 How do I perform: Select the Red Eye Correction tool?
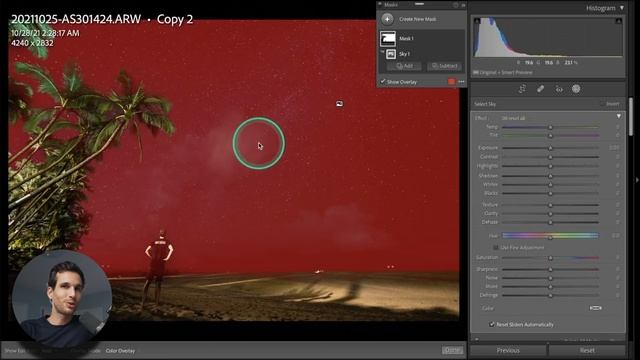tap(559, 89)
